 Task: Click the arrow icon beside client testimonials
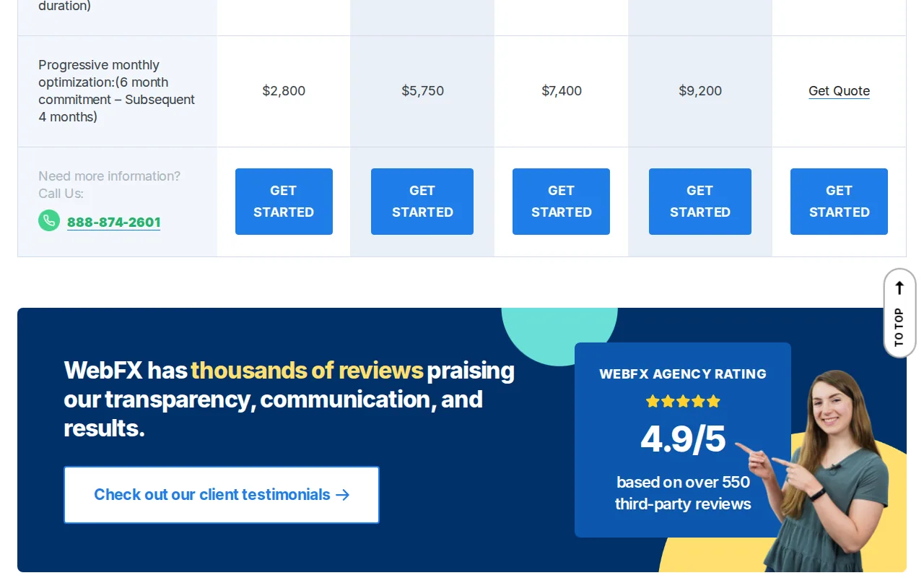[x=343, y=495]
